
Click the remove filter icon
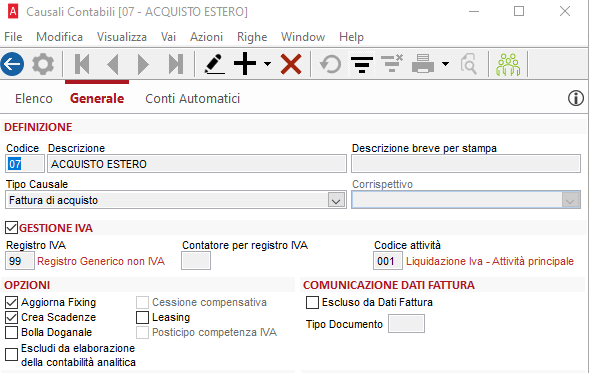[392, 63]
